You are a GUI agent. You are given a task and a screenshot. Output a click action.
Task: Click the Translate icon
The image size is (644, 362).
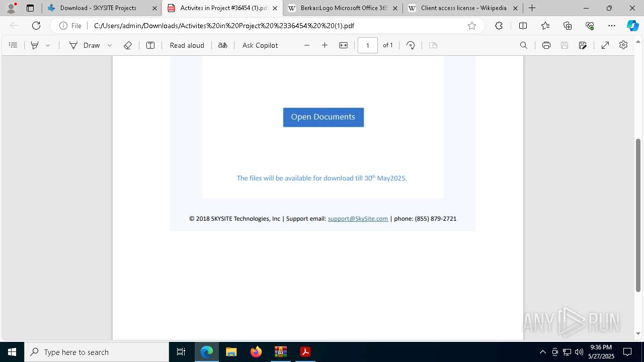222,45
